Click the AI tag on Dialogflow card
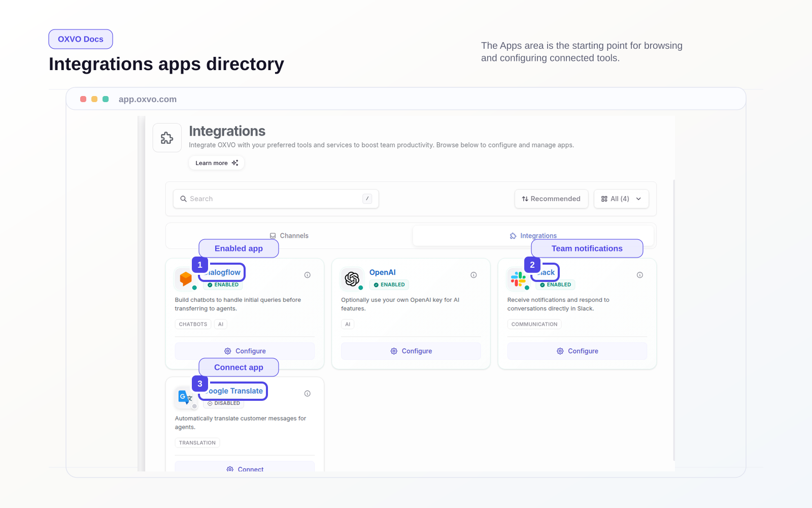This screenshot has height=508, width=812. pyautogui.click(x=221, y=324)
